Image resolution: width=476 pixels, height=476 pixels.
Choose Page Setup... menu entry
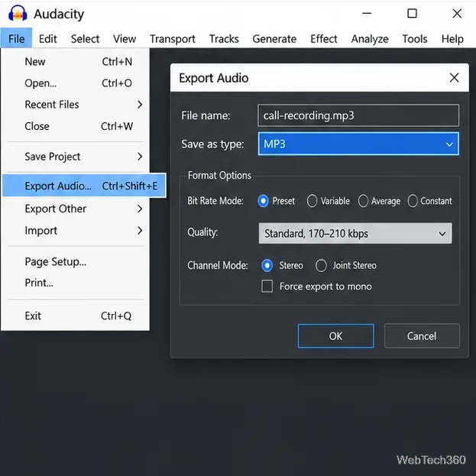(76, 261)
